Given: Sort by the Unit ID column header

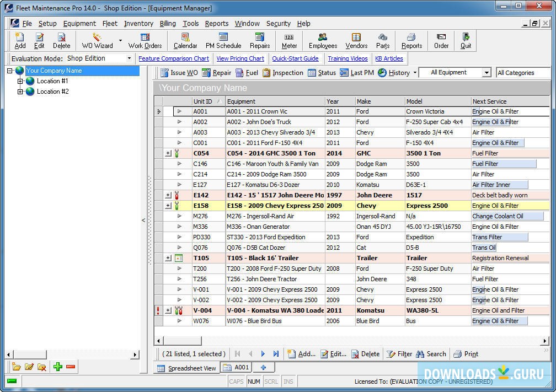Looking at the screenshot, I should [x=202, y=101].
